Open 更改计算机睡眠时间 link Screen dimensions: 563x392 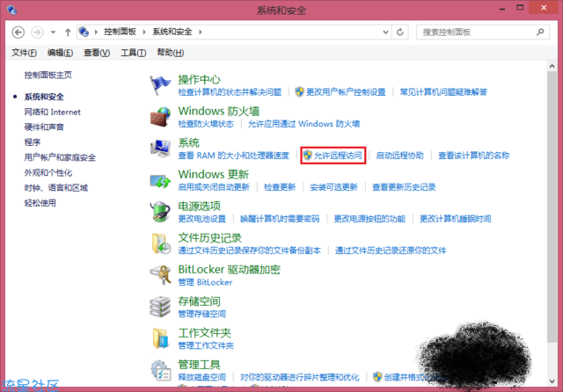click(x=456, y=219)
